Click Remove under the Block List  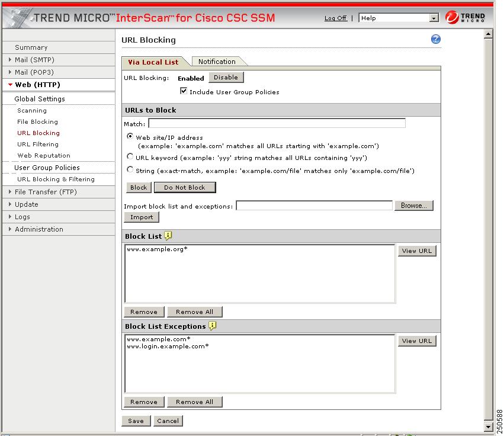coord(144,312)
